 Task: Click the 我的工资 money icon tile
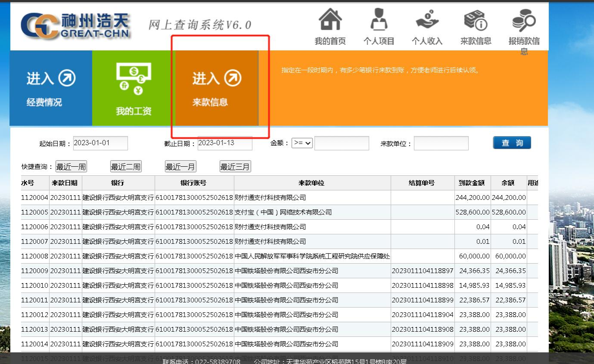pyautogui.click(x=134, y=80)
